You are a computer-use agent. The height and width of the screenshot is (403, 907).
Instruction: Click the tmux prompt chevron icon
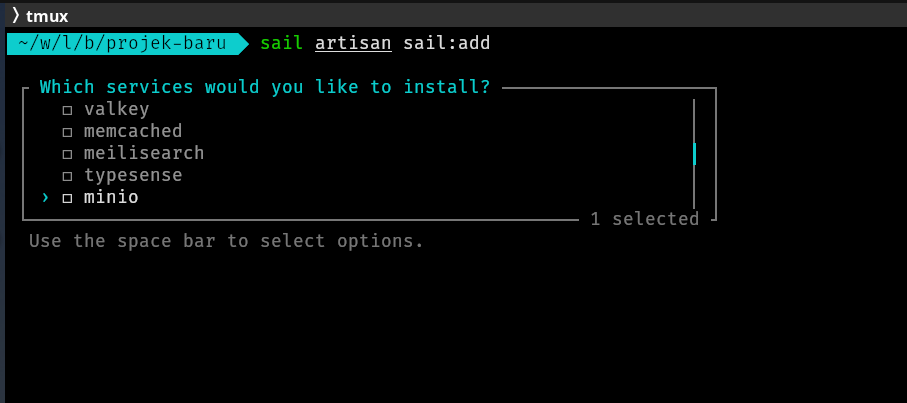tap(16, 14)
